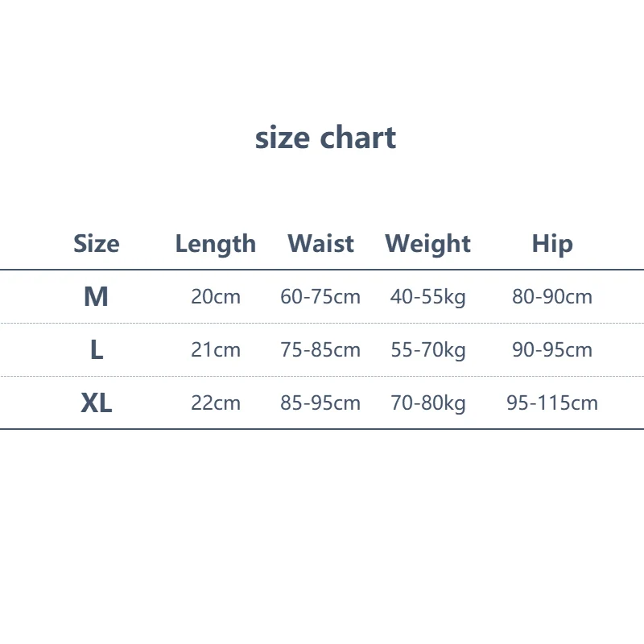Click the 22cm length value
This screenshot has height=644, width=644.
pyautogui.click(x=216, y=402)
